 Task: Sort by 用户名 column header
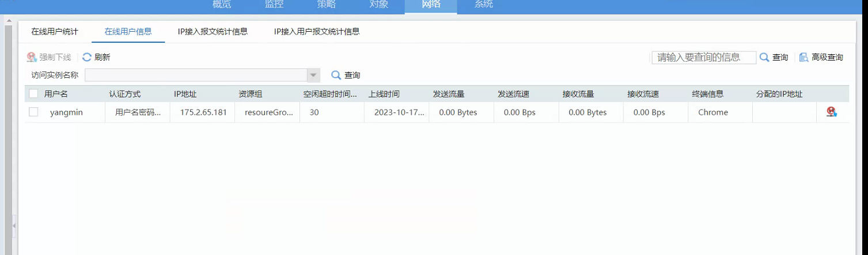click(x=56, y=93)
